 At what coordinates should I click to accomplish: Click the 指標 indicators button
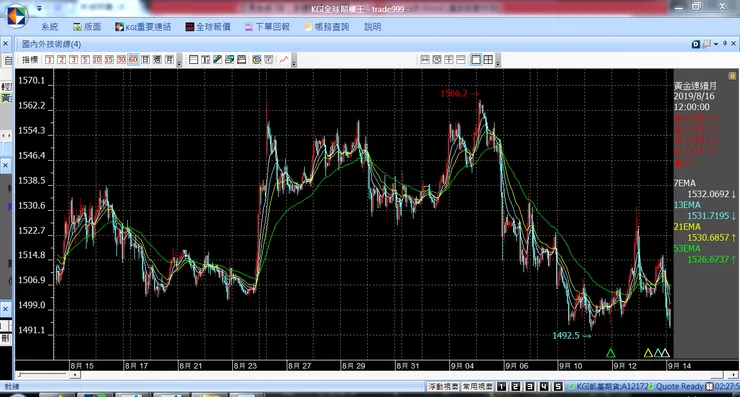pyautogui.click(x=30, y=59)
